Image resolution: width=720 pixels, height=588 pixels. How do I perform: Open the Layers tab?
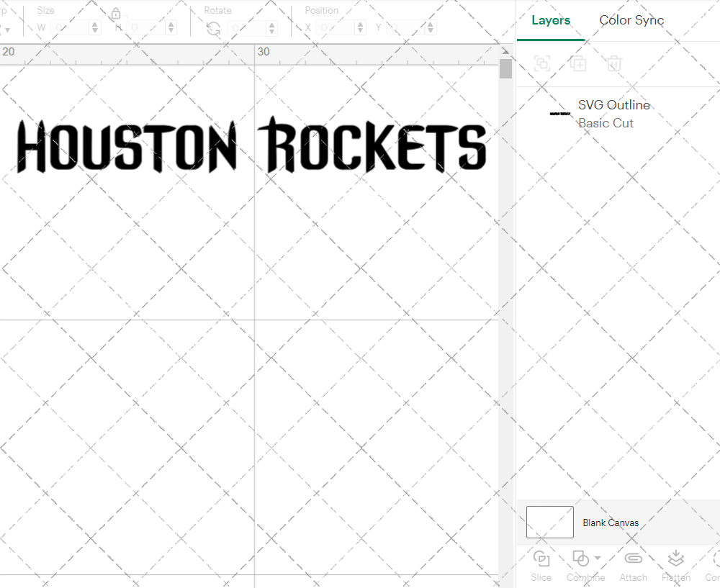(550, 20)
